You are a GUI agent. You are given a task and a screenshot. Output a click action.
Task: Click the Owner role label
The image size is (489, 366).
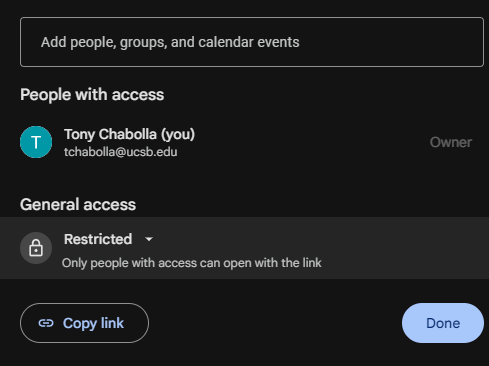pos(451,142)
